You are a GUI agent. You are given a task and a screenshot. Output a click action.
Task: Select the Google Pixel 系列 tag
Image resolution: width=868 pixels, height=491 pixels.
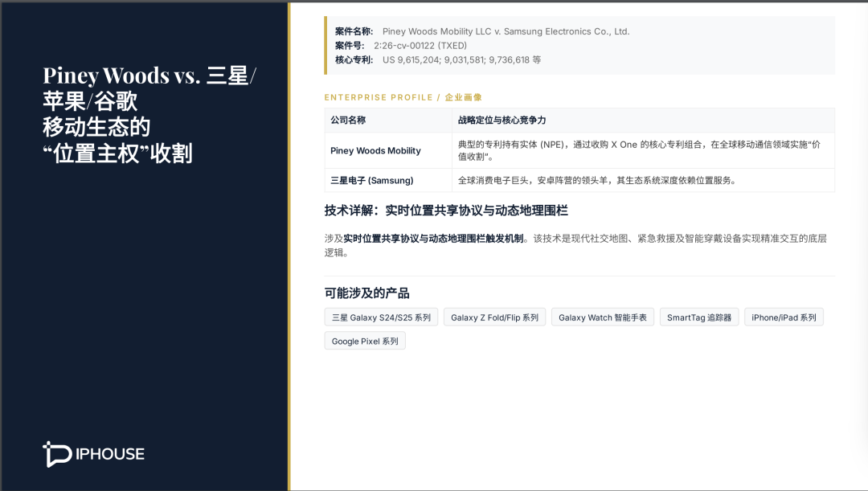point(365,341)
